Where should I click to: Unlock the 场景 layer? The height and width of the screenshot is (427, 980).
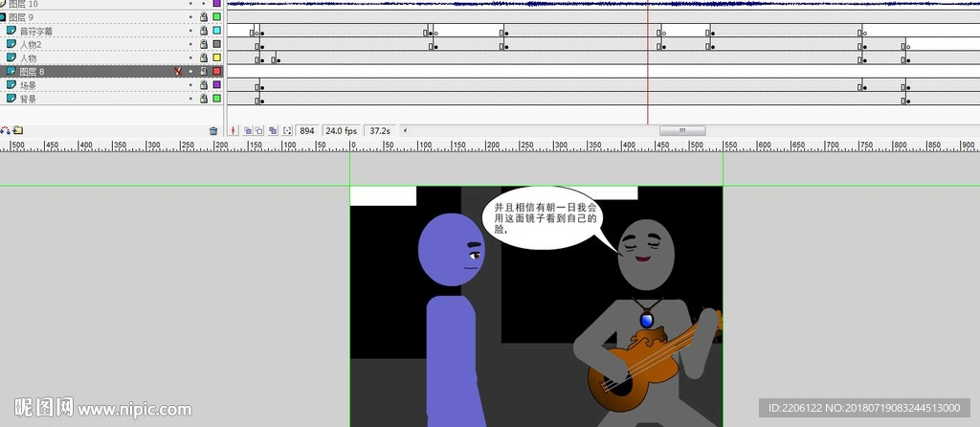tap(204, 84)
